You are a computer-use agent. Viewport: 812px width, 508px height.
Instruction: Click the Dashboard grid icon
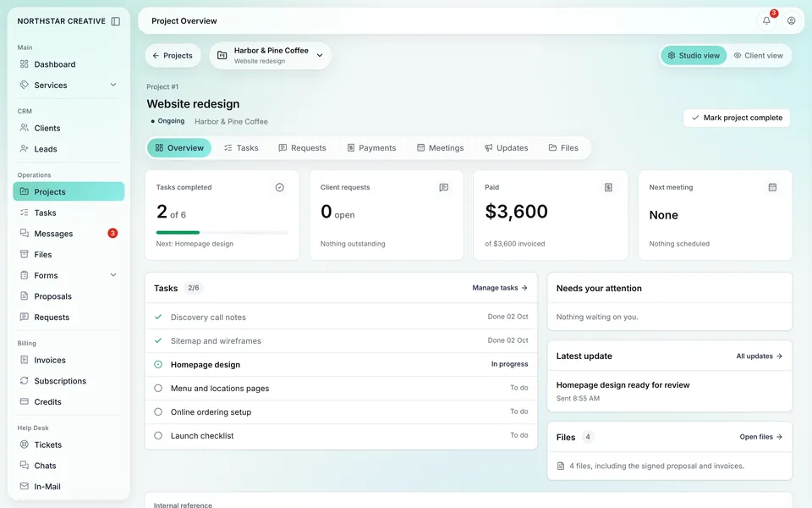click(x=24, y=63)
